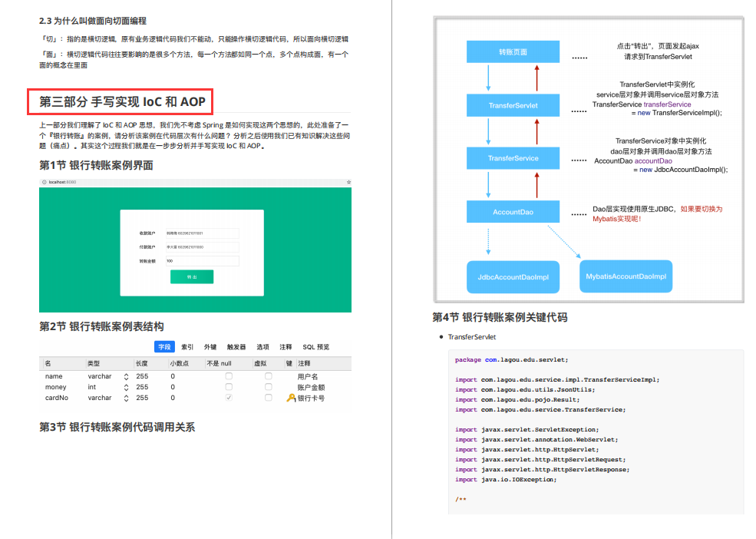Click the green 转出 button
The width and height of the screenshot is (756, 539).
tap(192, 276)
